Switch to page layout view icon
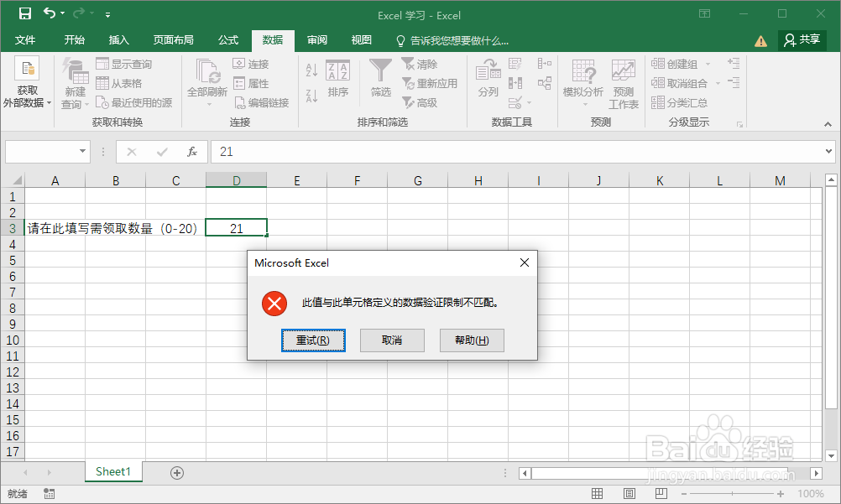 click(629, 493)
